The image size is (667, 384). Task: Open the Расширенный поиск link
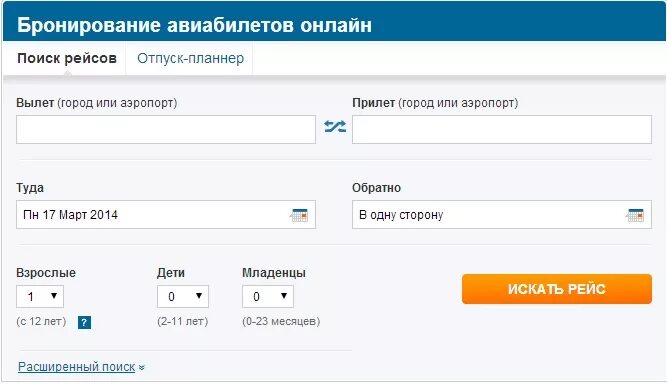(77, 367)
